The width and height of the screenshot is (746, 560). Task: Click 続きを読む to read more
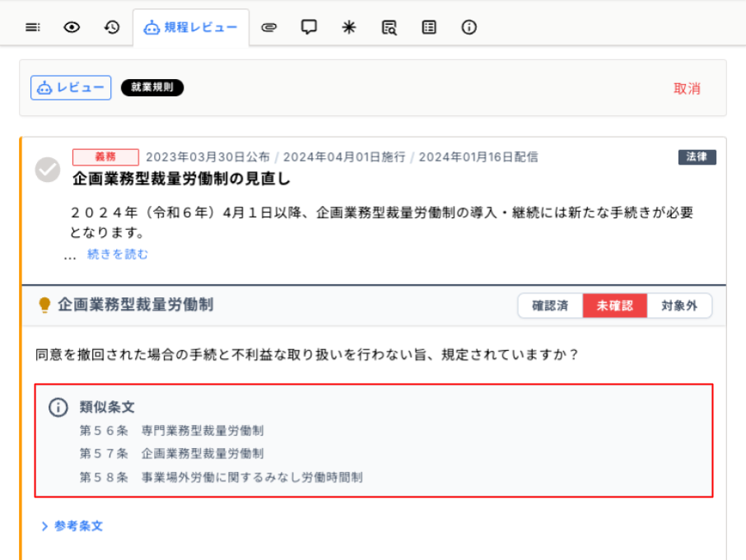click(x=118, y=254)
